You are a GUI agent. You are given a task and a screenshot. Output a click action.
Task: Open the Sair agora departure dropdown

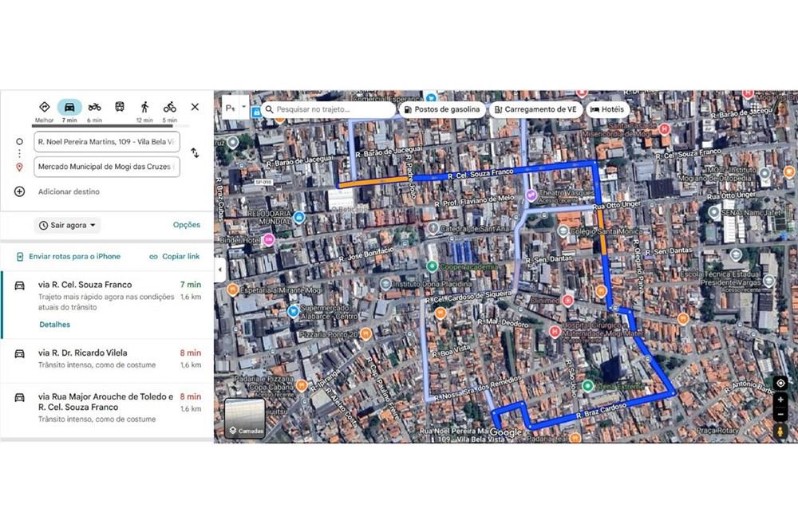(68, 225)
